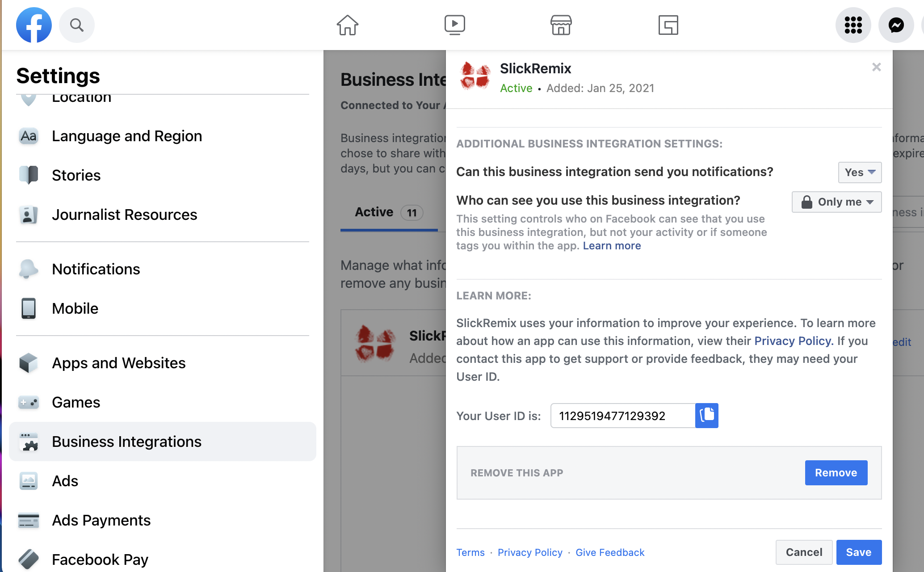Open the Marketplace storefront icon
924x572 pixels.
[561, 25]
